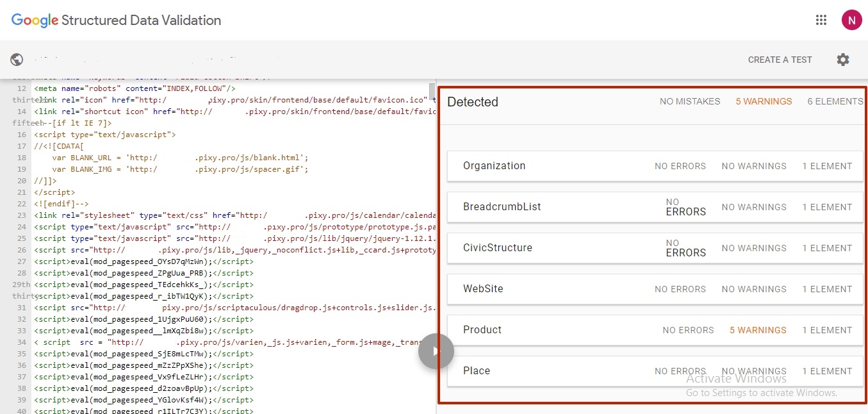Click the Google logo
Viewport: 868px width, 414px height.
tap(35, 20)
